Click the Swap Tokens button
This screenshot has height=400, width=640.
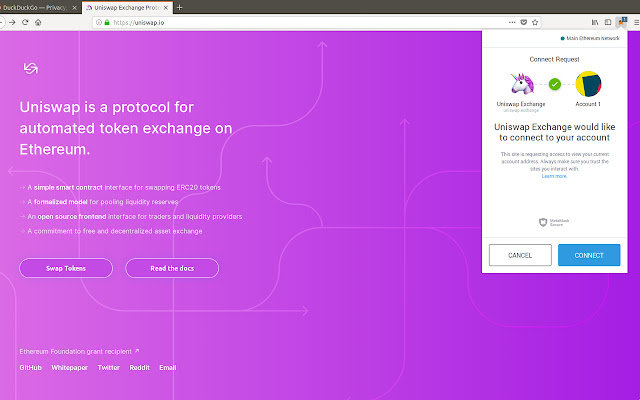[x=66, y=268]
